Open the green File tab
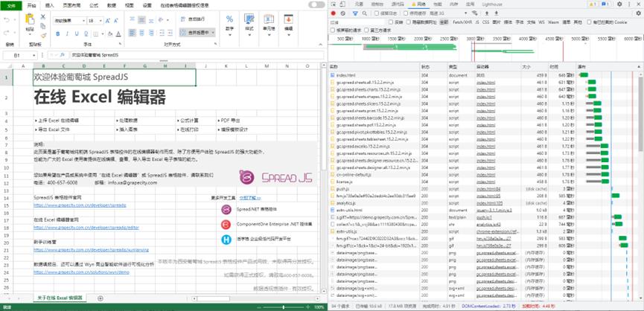 (11, 5)
